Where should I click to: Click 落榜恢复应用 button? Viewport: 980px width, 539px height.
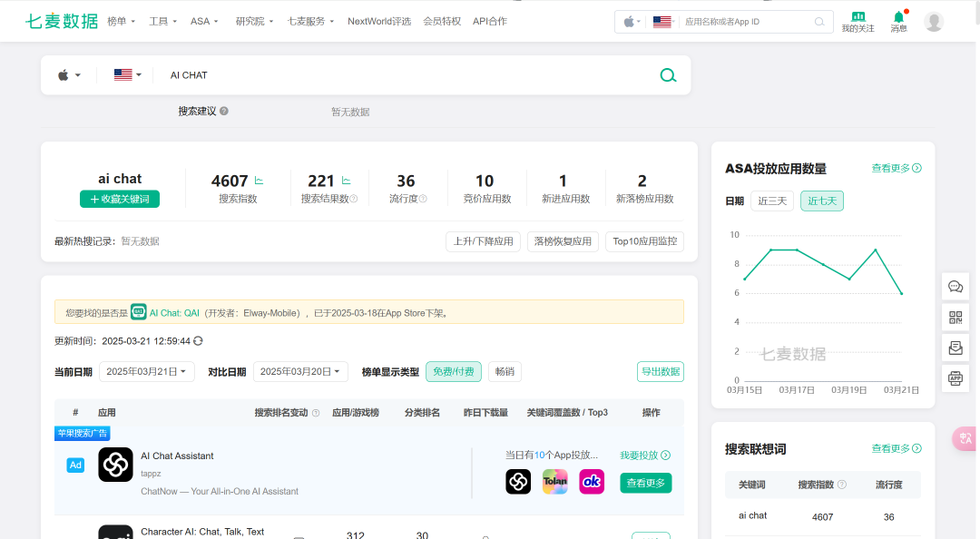(563, 241)
